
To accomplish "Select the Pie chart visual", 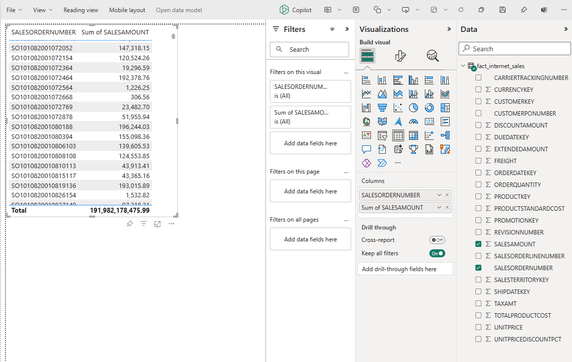I will (x=413, y=108).
